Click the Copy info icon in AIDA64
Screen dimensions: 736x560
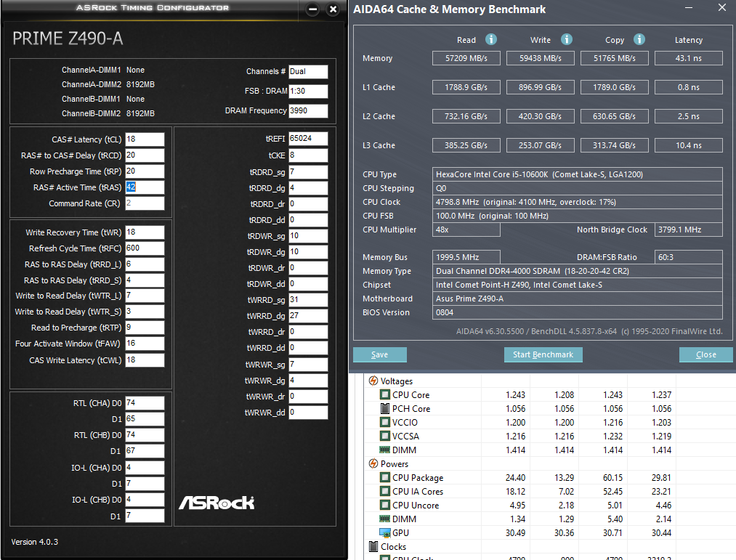(x=639, y=39)
